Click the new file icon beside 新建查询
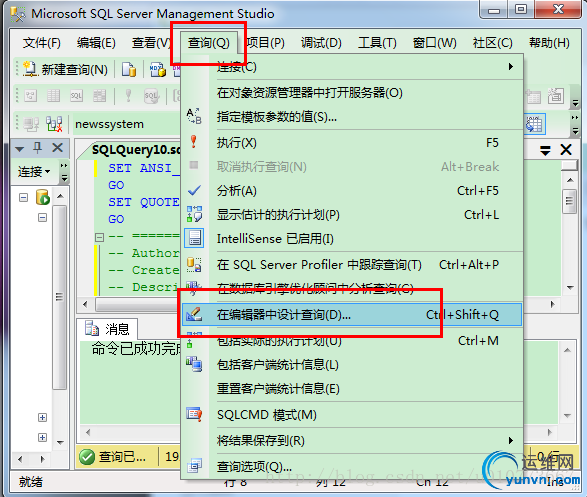This screenshot has width=587, height=497. click(129, 70)
